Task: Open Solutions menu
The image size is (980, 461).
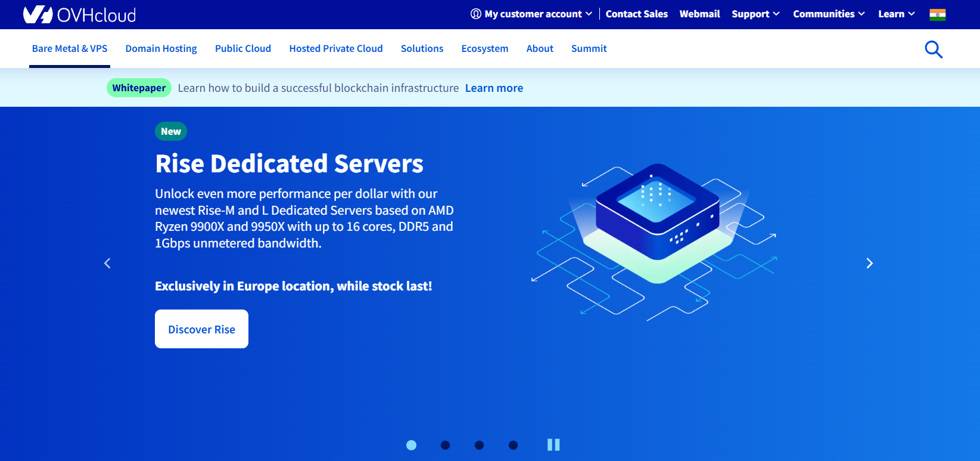Action: tap(422, 48)
